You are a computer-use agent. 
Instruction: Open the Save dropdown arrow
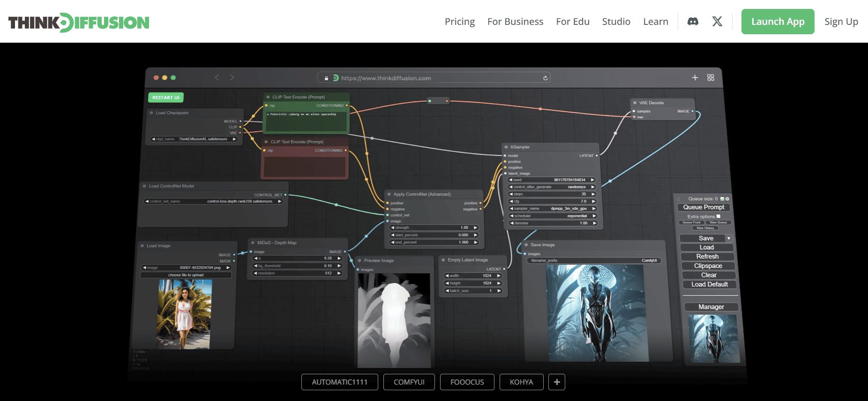click(x=729, y=238)
